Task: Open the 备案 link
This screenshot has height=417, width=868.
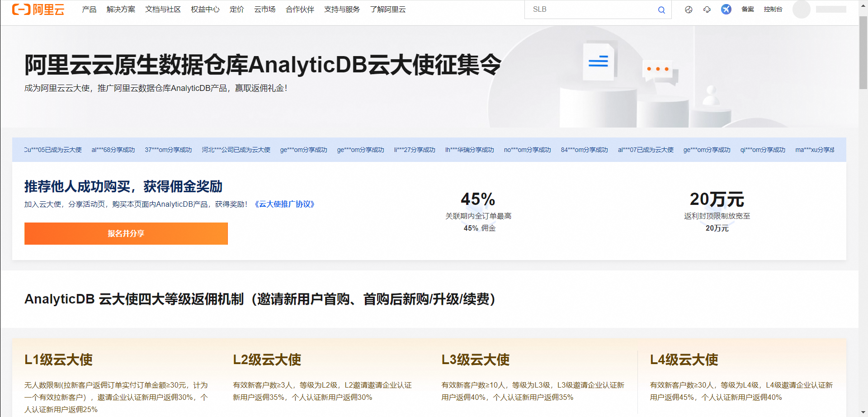Action: 748,9
